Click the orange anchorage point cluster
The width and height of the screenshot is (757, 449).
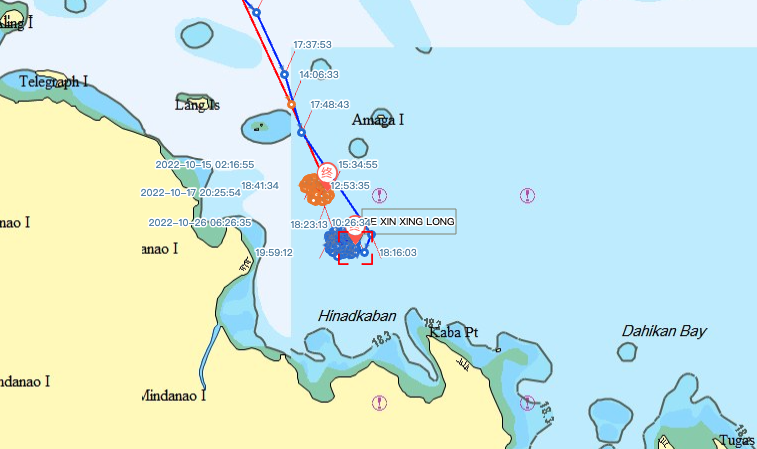click(317, 190)
